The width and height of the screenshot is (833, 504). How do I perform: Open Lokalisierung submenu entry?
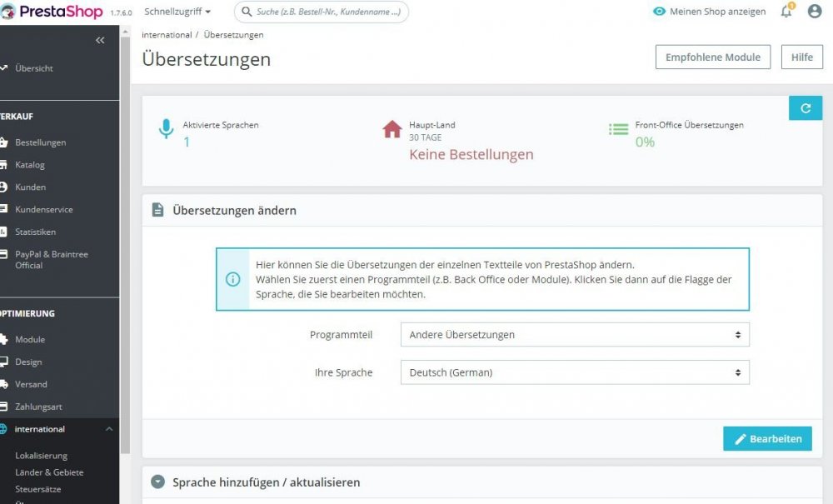(41, 455)
